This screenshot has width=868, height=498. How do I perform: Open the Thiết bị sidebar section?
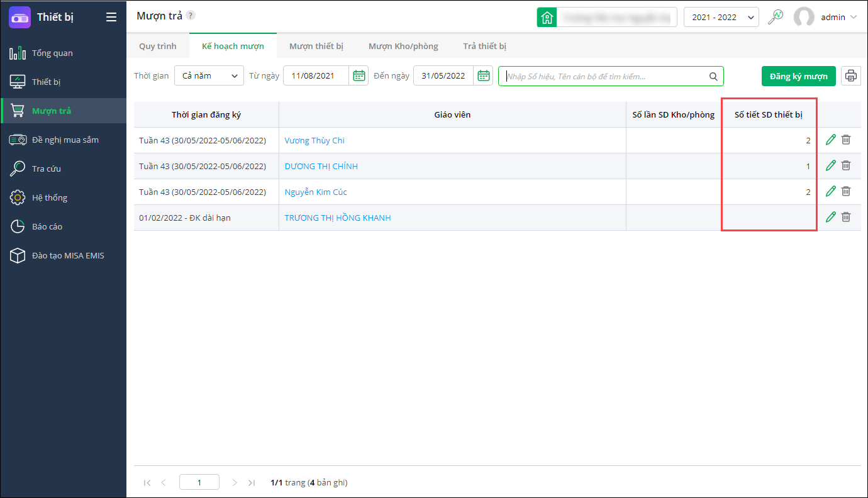tap(63, 82)
